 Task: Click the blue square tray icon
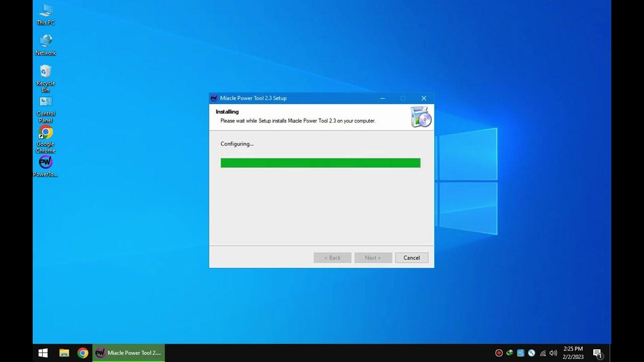(x=521, y=353)
